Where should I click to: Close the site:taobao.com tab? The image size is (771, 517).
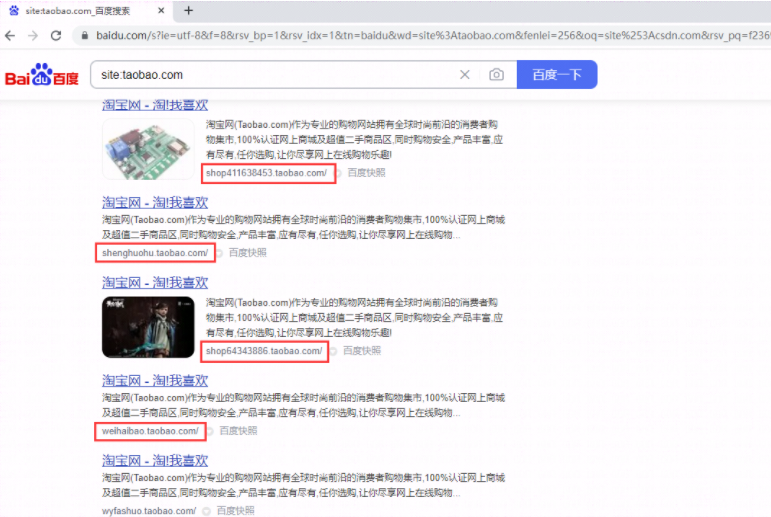click(x=161, y=10)
